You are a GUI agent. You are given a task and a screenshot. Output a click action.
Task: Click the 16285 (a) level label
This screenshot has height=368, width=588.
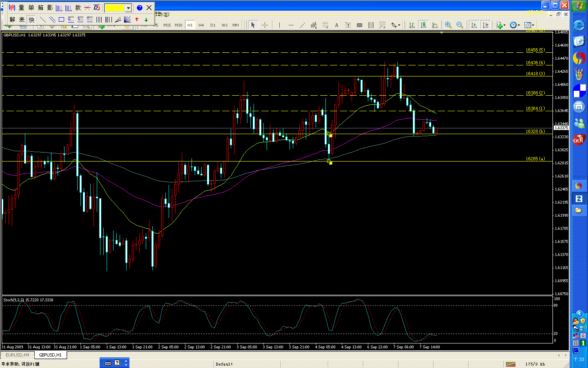click(x=535, y=159)
